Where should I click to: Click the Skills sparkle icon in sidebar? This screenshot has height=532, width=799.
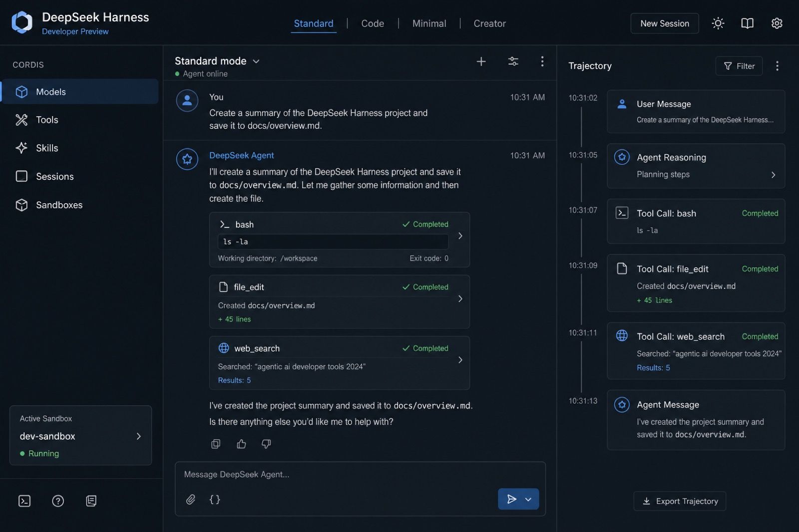point(21,148)
